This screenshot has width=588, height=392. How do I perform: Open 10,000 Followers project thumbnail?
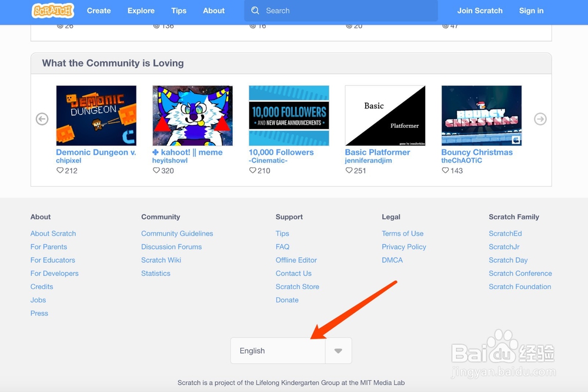[x=289, y=115]
